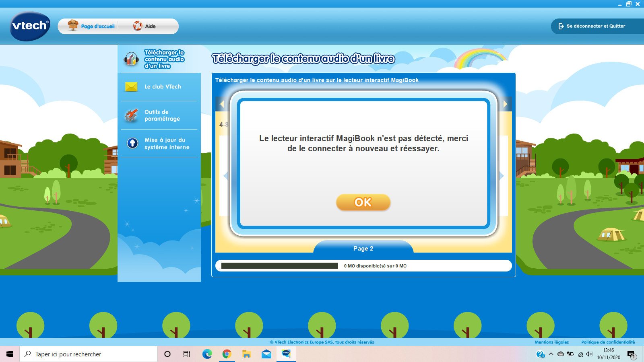
Task: Click the signpost home icon
Action: coord(73,25)
